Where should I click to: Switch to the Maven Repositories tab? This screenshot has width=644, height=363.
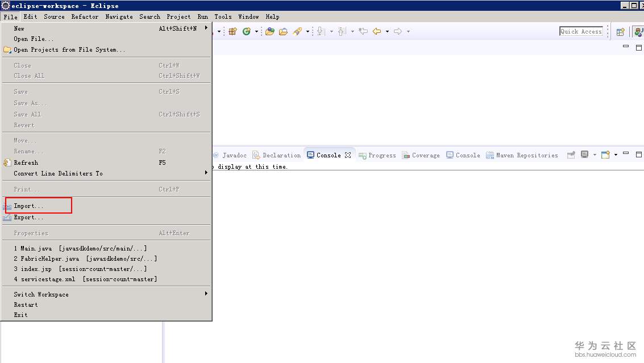pyautogui.click(x=522, y=155)
